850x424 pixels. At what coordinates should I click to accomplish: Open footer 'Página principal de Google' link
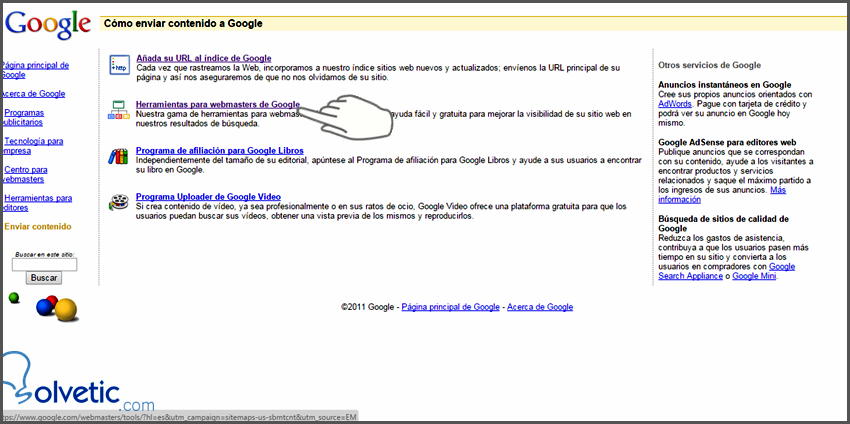(450, 307)
